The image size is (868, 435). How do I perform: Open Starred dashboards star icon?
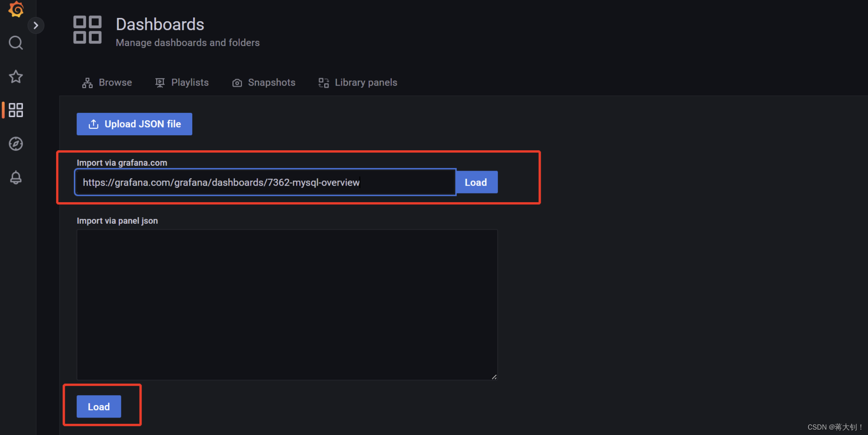pyautogui.click(x=16, y=76)
